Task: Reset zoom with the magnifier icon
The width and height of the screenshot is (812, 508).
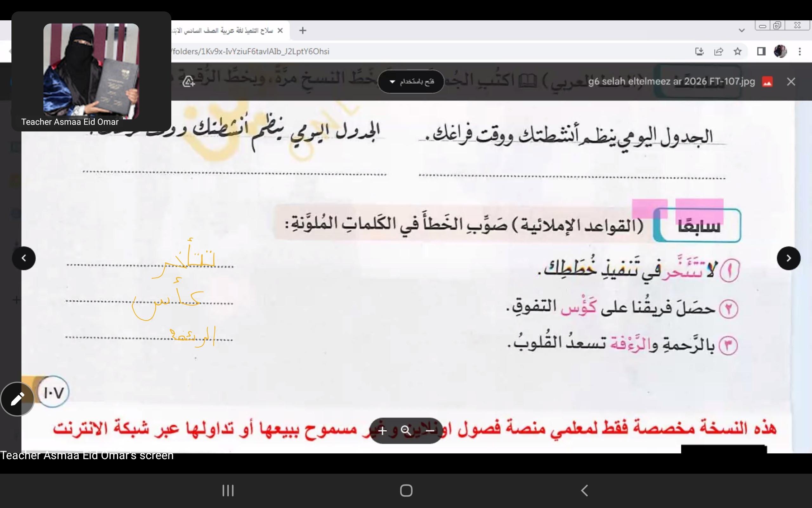Action: tap(406, 431)
